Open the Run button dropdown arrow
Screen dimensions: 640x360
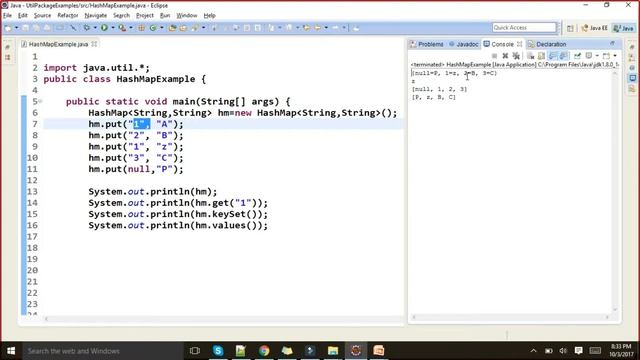(x=113, y=28)
